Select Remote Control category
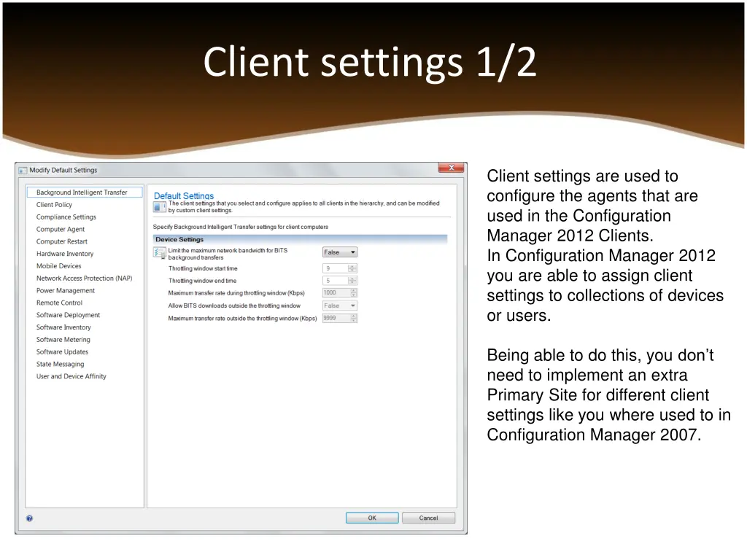The width and height of the screenshot is (747, 560). point(60,303)
